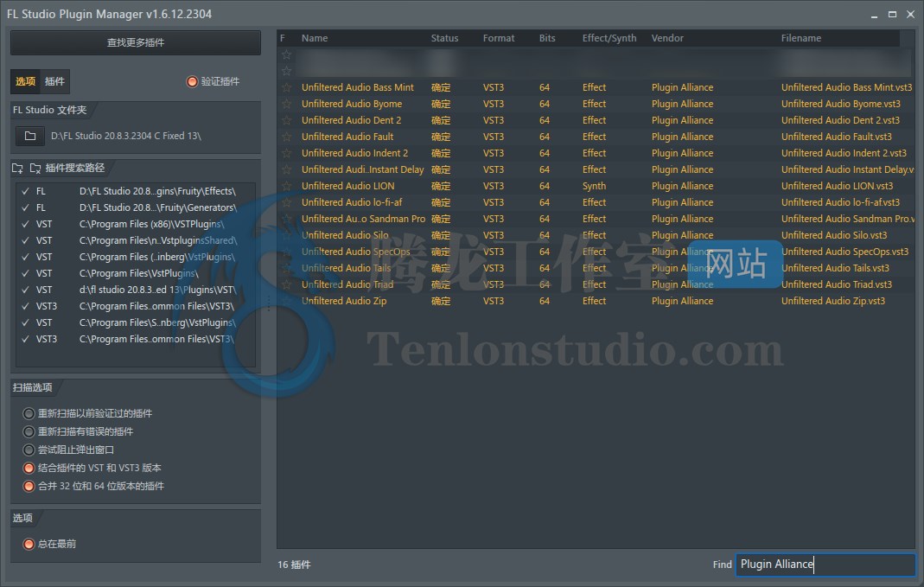The height and width of the screenshot is (587, 924).
Task: Enable 重新扫描以前验证过的插件 option
Action: (29, 414)
